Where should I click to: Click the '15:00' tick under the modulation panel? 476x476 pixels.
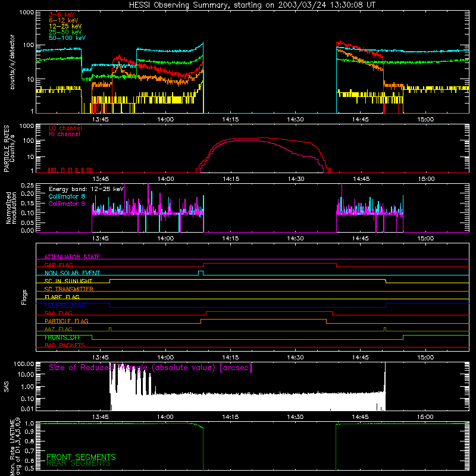pos(425,239)
